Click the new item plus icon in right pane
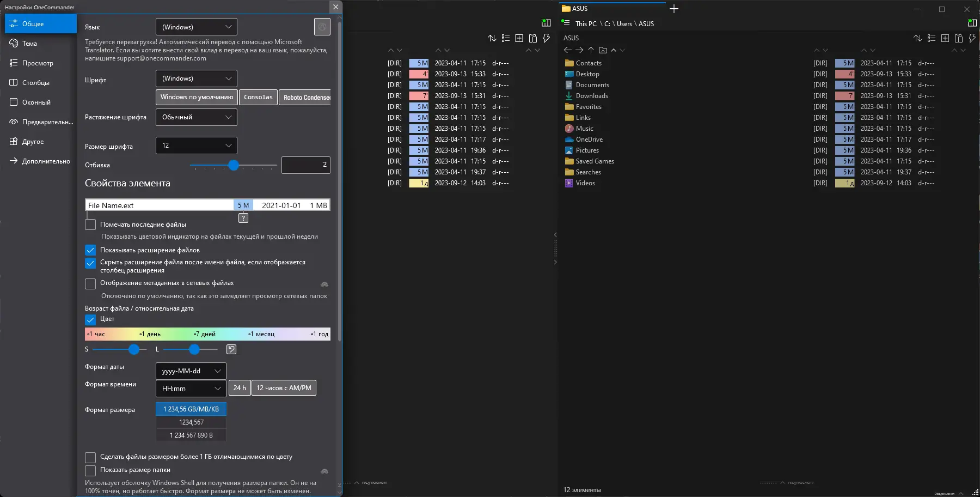 [x=945, y=38]
